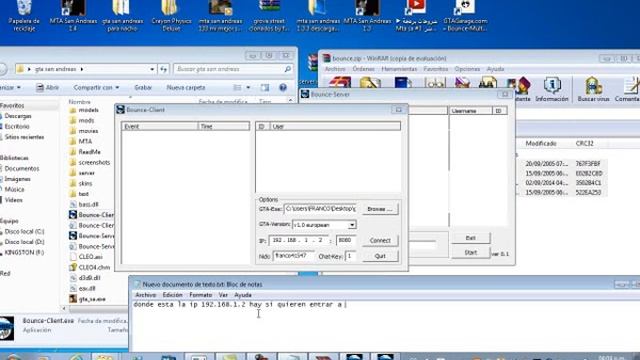Click WinRAR Información toolbar icon

(552, 89)
